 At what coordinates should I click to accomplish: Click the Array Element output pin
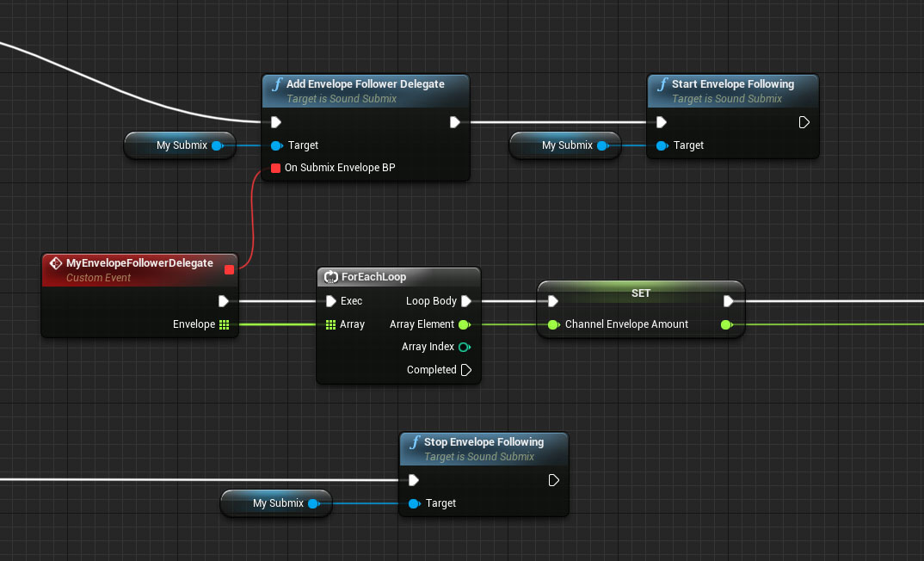[465, 324]
